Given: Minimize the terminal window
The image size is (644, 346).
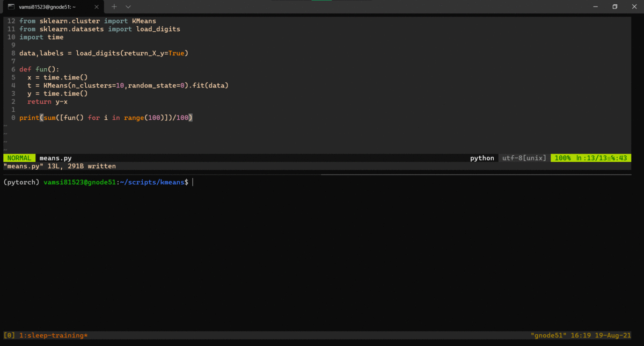Looking at the screenshot, I should (595, 6).
